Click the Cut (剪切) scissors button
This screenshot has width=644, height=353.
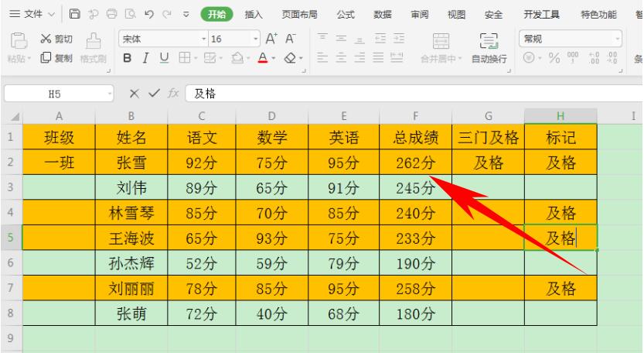pyautogui.click(x=56, y=39)
